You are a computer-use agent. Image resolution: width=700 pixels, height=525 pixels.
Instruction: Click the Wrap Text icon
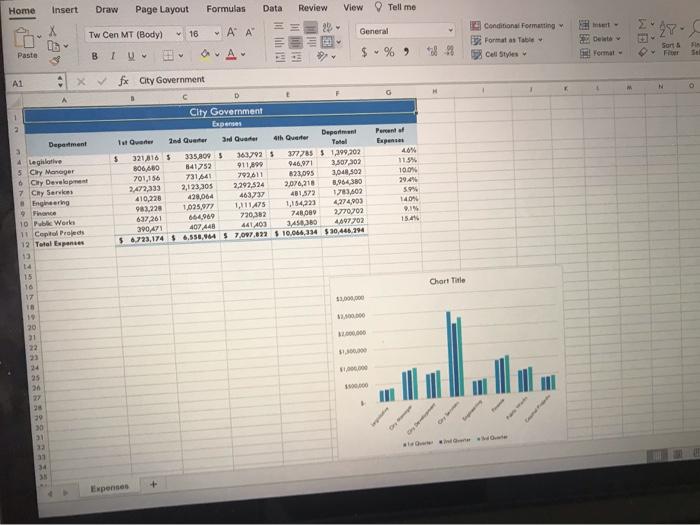(327, 28)
